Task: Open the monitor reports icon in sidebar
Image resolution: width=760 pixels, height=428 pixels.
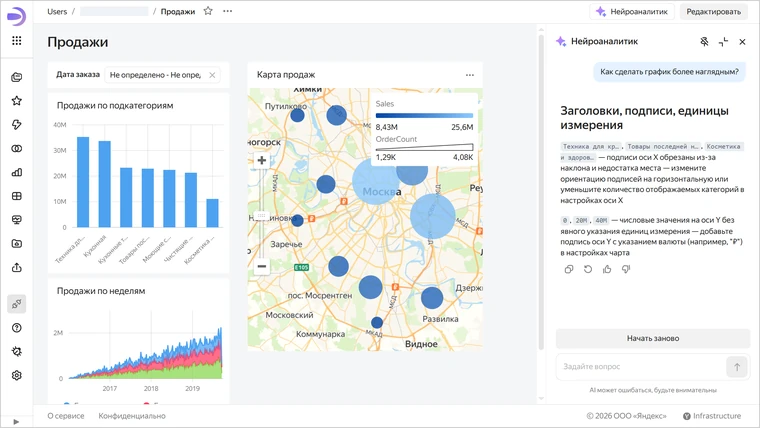Action: pyautogui.click(x=16, y=220)
